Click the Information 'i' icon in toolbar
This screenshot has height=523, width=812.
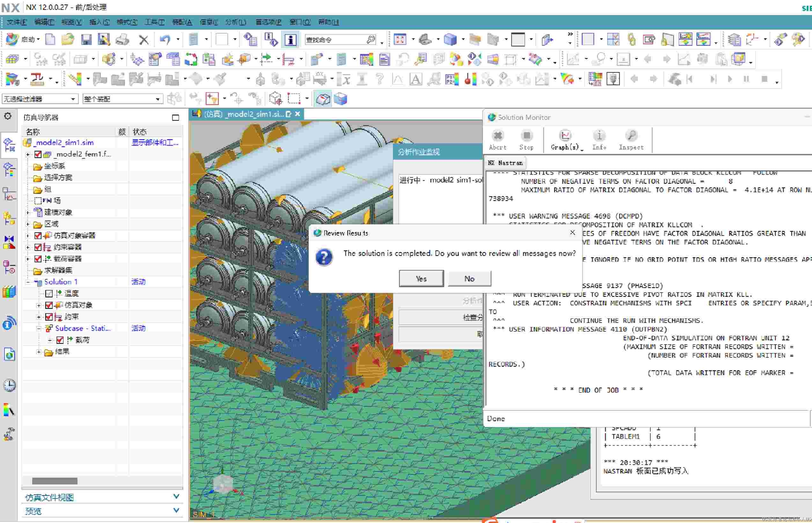(x=290, y=40)
